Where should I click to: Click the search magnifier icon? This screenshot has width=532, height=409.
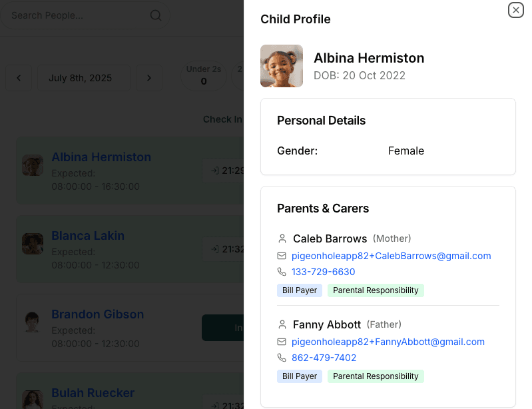click(x=156, y=15)
